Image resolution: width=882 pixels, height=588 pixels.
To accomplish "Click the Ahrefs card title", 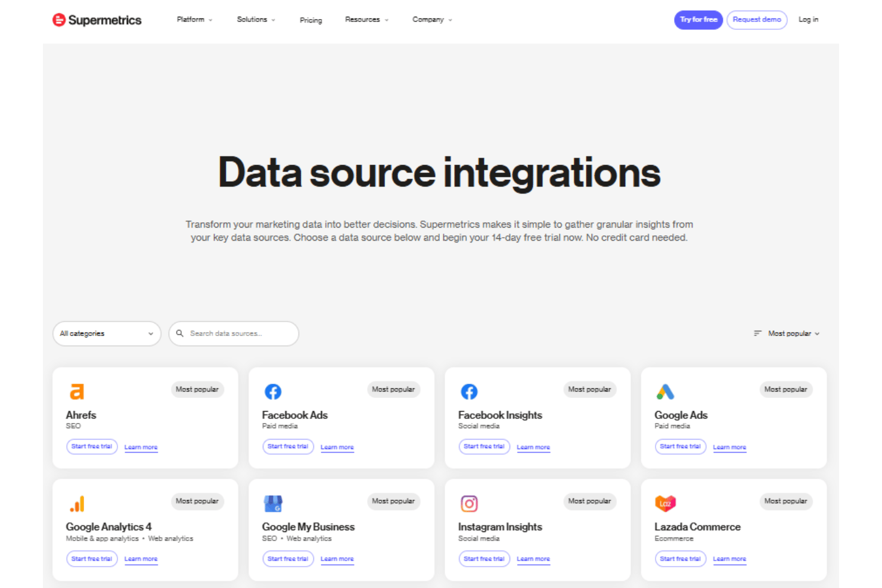I will [x=81, y=415].
